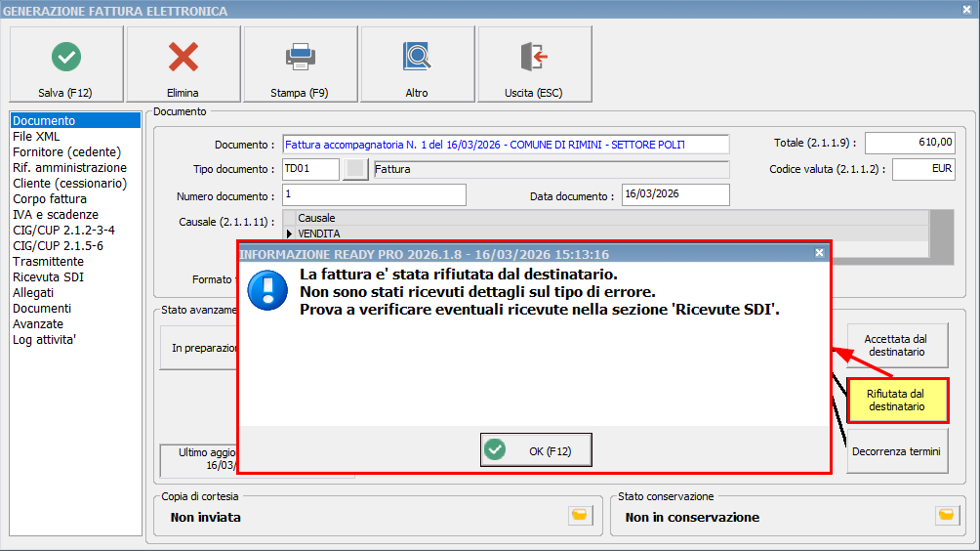Image resolution: width=980 pixels, height=551 pixels.
Task: Select File XML in the sidebar
Action: coord(36,137)
